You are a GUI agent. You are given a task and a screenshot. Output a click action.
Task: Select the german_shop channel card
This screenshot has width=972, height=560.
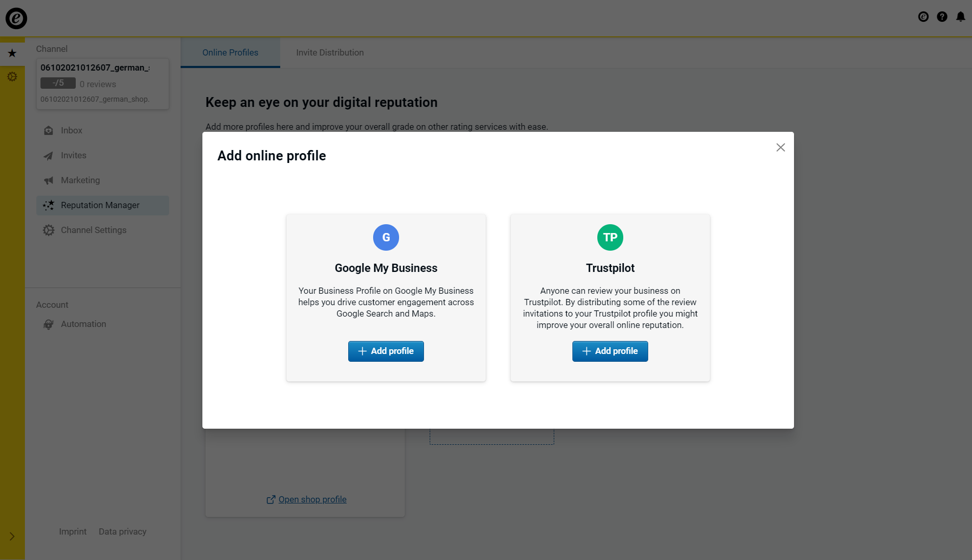(x=103, y=84)
